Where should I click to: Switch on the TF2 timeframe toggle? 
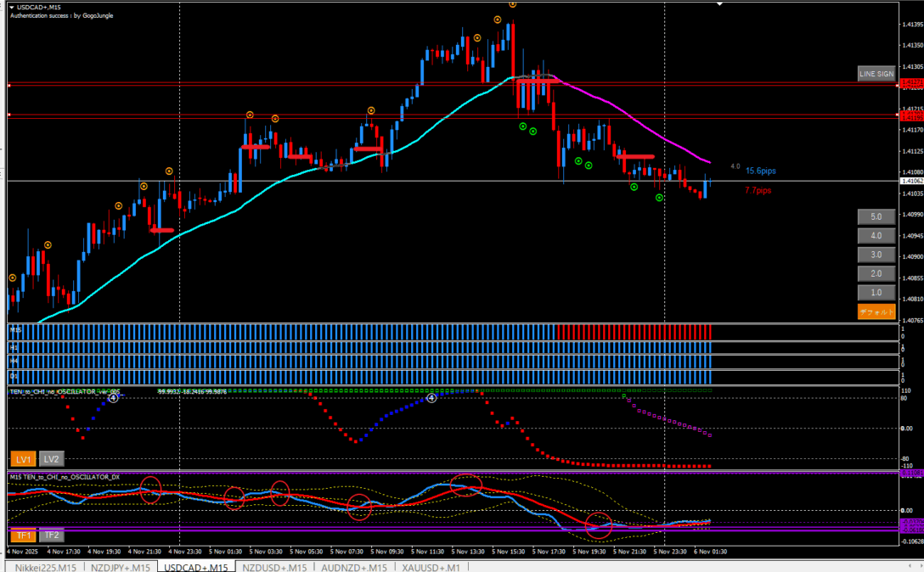(x=52, y=536)
